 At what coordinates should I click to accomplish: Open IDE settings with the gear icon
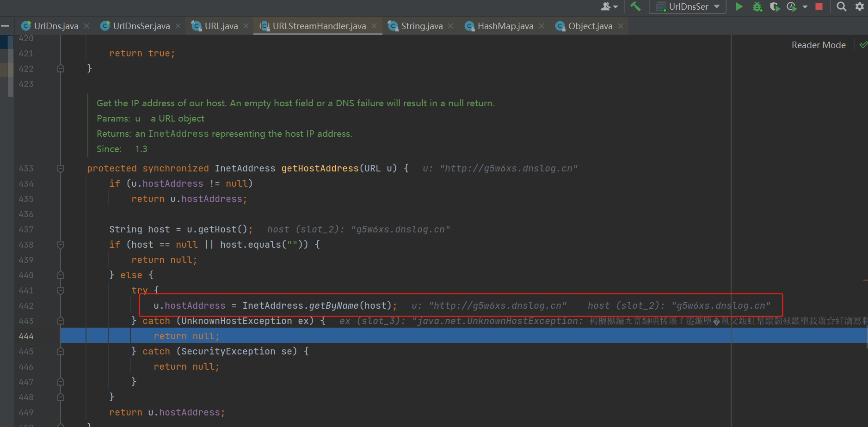[x=859, y=6]
